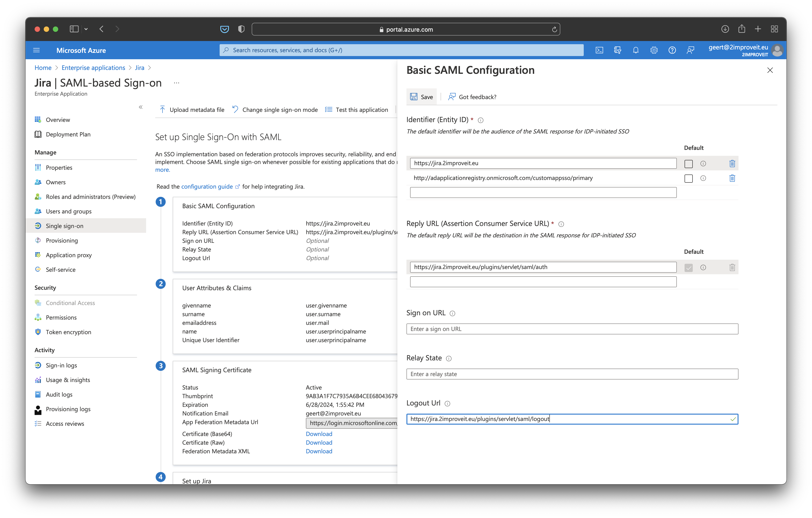Open the Directories and subscriptions filter icon

[x=617, y=50]
